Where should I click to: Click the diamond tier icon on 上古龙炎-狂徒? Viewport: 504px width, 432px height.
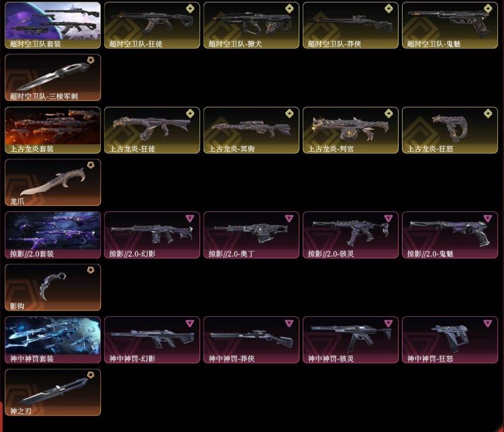190,113
